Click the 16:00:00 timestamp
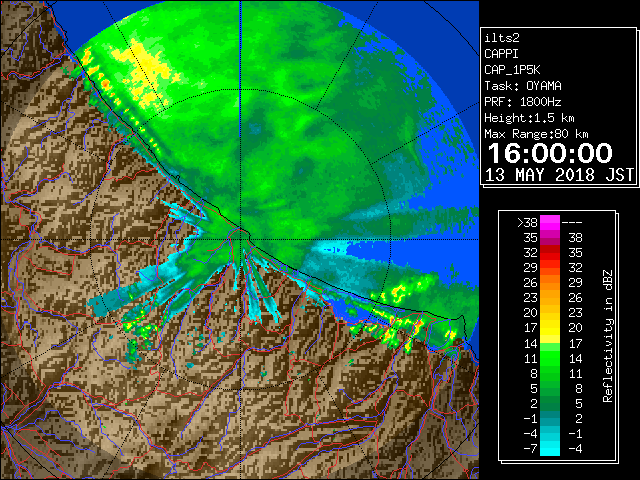 coord(550,153)
